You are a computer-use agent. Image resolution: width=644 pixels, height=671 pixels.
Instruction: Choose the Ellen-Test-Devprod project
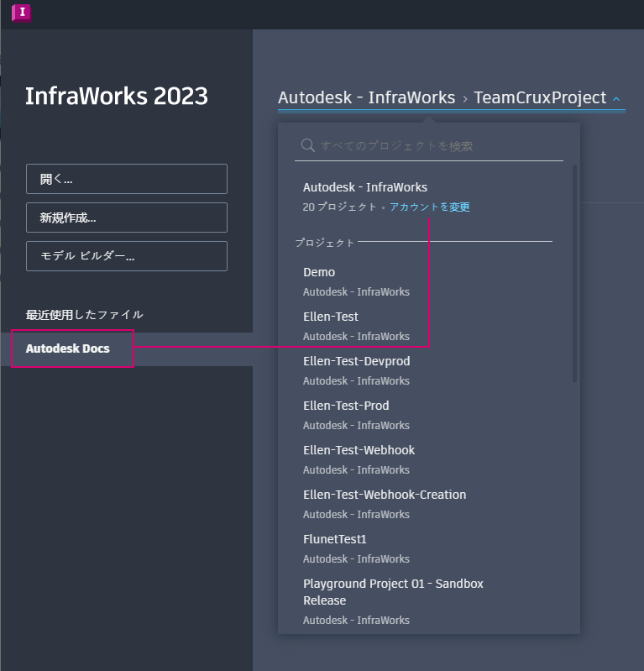coord(356,362)
